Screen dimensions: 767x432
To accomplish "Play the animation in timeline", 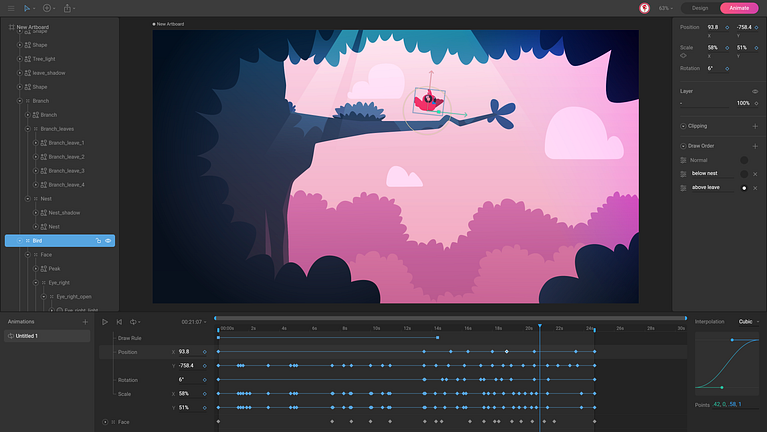I will (105, 322).
